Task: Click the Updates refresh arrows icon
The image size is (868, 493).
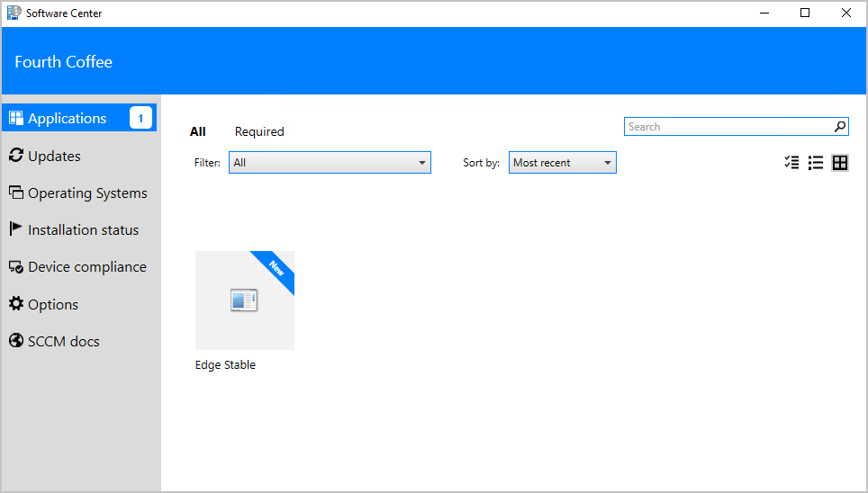Action: [16, 156]
